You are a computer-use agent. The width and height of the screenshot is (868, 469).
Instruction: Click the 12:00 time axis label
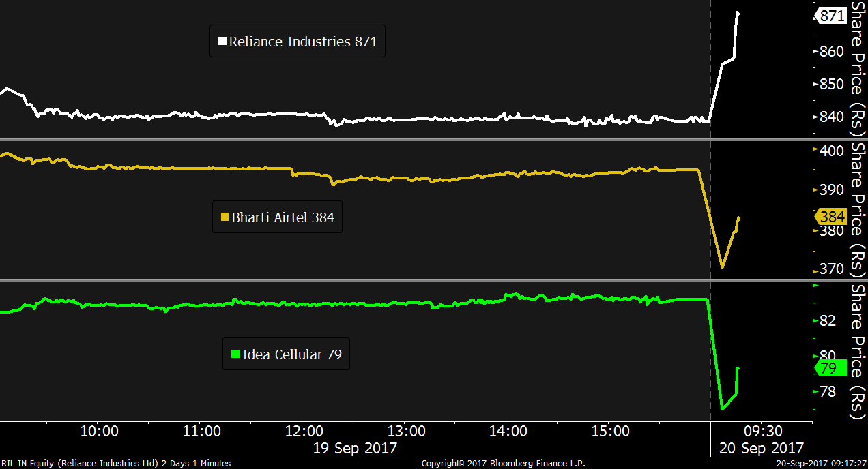click(x=304, y=432)
